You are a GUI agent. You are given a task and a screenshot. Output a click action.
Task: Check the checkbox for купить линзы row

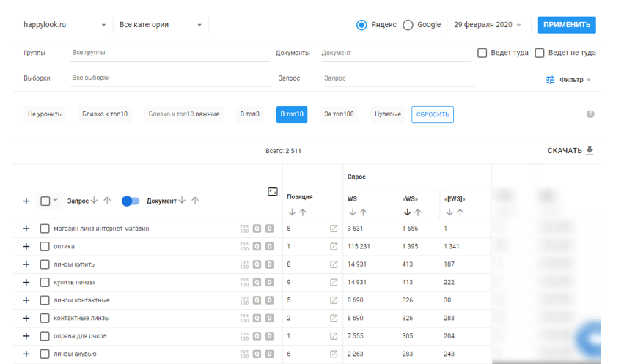pyautogui.click(x=45, y=283)
